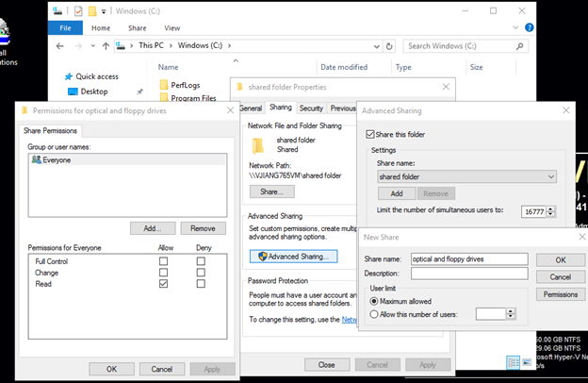Check Deny for Change permission
Image resolution: width=588 pixels, height=383 pixels.
[201, 273]
